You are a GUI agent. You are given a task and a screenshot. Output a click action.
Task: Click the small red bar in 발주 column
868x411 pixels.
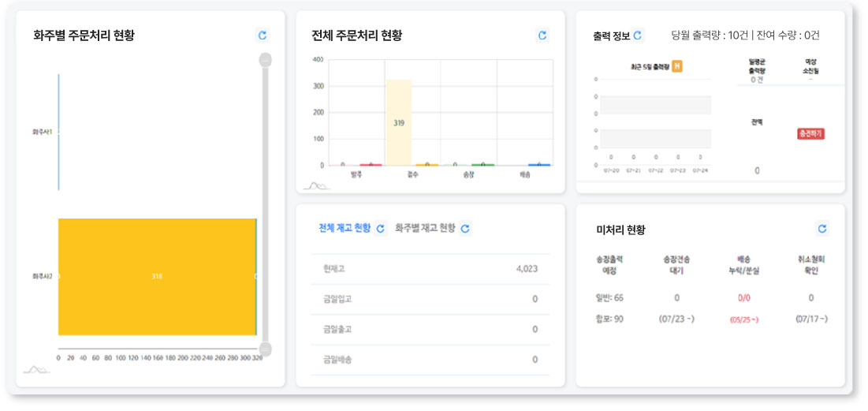(371, 165)
